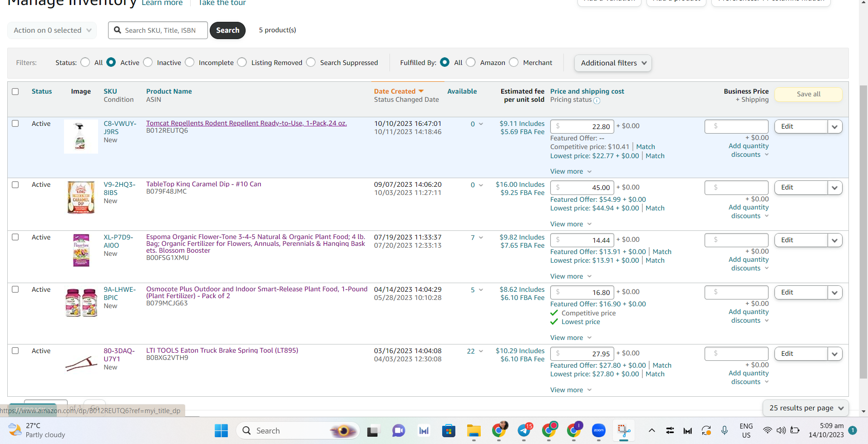Select the Incomplete status filter
The width and height of the screenshot is (868, 444).
tap(190, 62)
